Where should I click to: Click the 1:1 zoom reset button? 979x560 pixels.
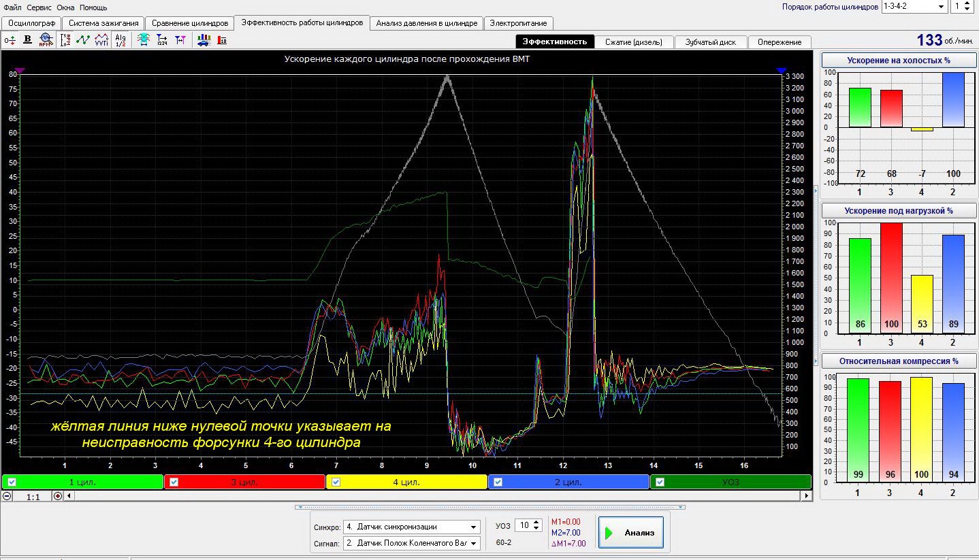coord(33,497)
